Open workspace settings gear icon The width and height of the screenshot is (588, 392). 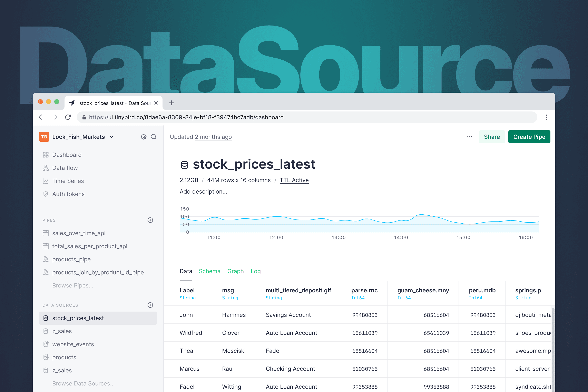(x=144, y=137)
